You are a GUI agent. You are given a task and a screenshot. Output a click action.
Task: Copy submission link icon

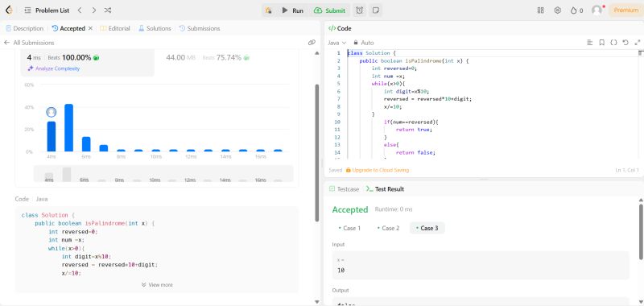[x=312, y=43]
